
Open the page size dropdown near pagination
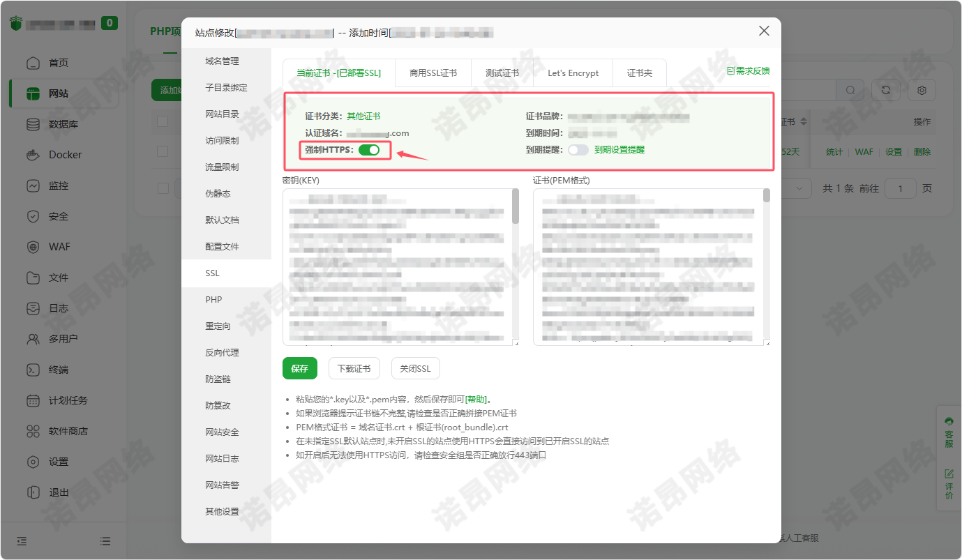coord(800,188)
